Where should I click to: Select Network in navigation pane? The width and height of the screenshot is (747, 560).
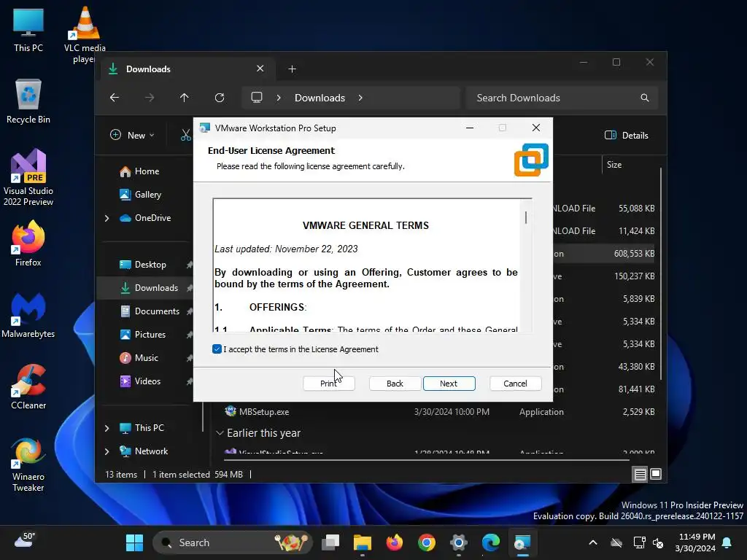pos(151,451)
